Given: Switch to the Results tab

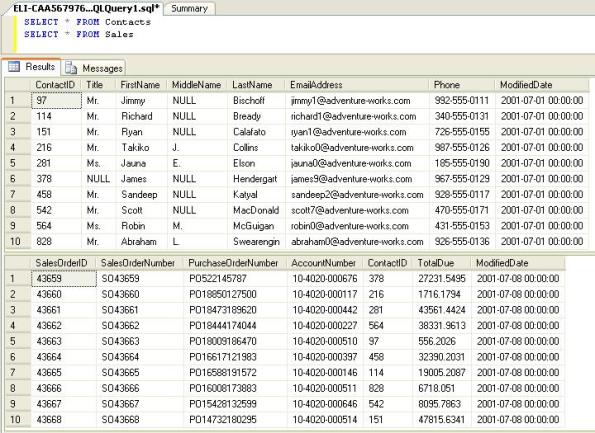Looking at the screenshot, I should pos(32,67).
